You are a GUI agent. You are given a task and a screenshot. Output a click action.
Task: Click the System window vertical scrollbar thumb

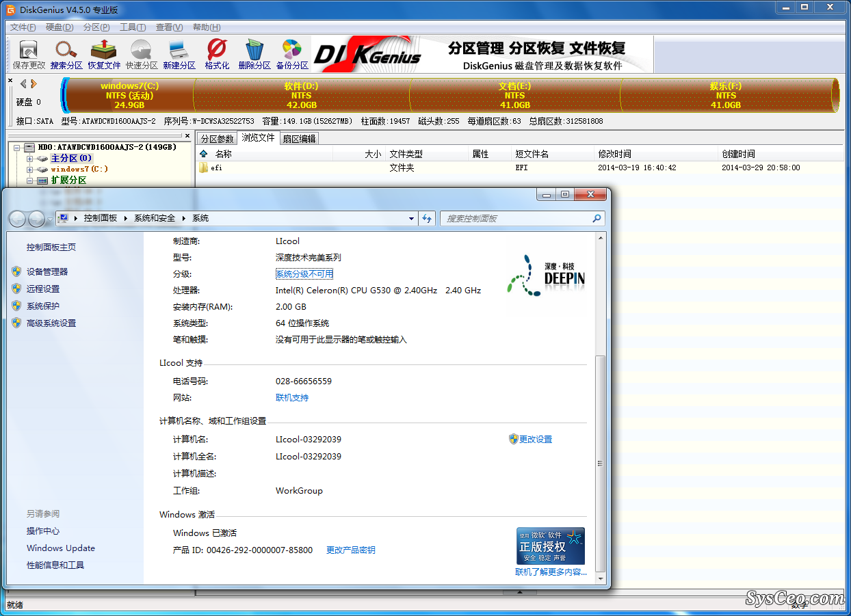[x=601, y=463]
